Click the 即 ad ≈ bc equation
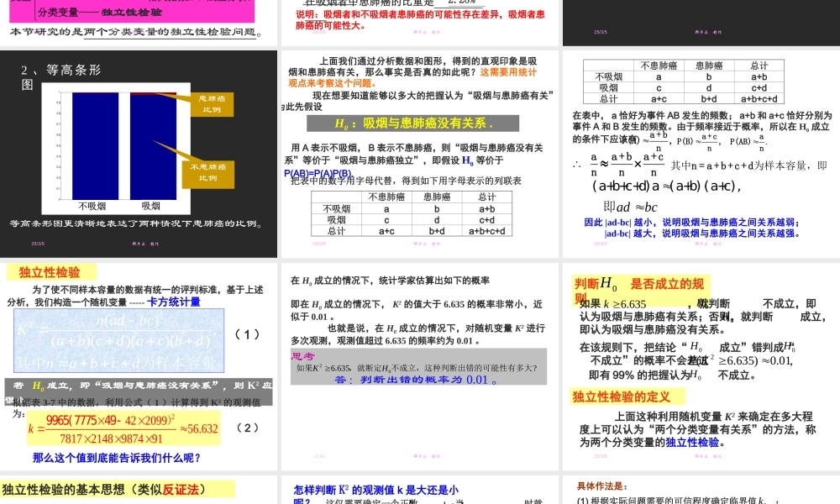840x504 pixels. (630, 207)
